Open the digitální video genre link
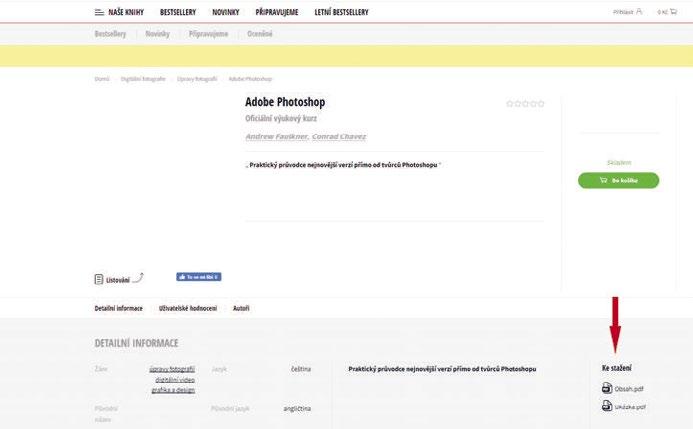This screenshot has height=429, width=693. [175, 380]
